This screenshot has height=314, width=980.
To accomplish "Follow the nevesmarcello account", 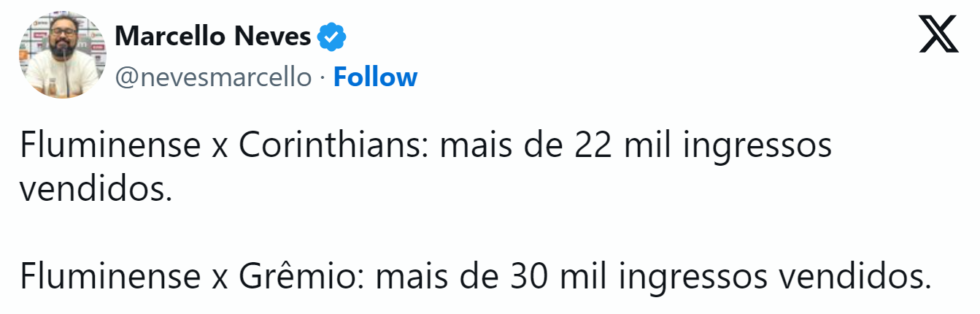I will click(x=375, y=77).
